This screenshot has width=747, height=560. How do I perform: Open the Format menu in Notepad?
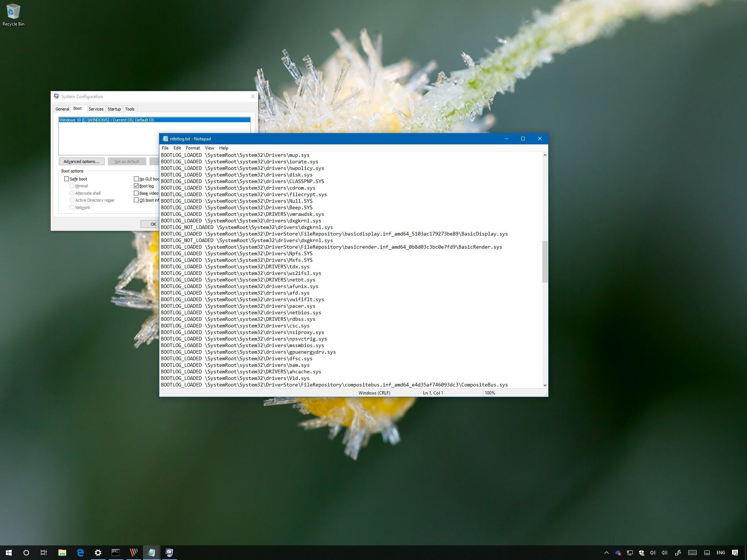[x=193, y=148]
